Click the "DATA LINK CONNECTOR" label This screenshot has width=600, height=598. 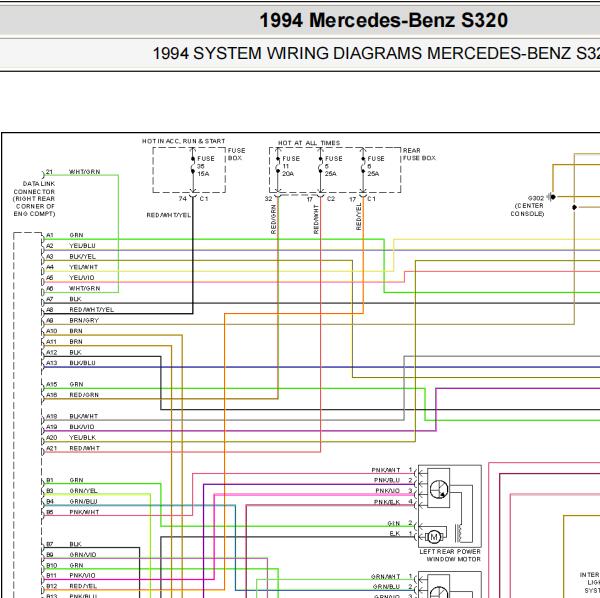tap(34, 199)
